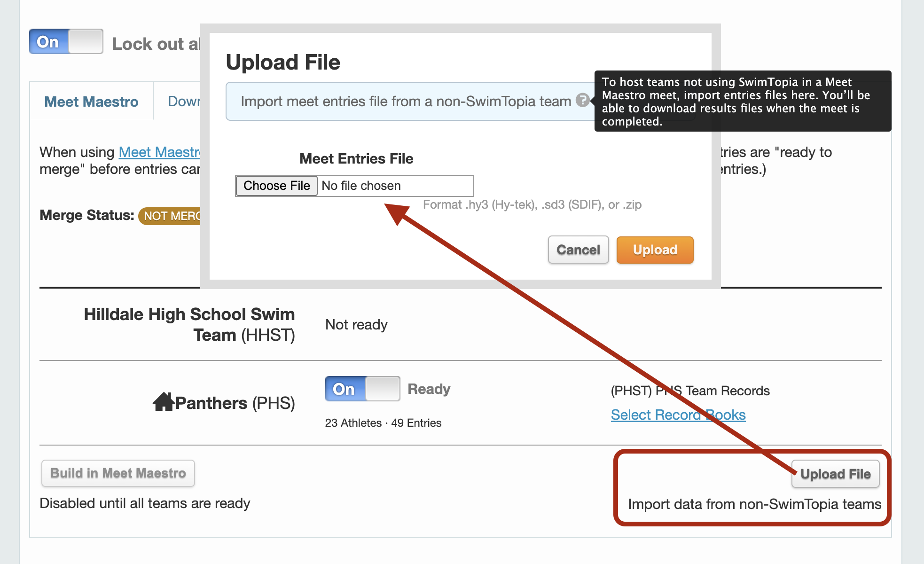Click the Build in Meet Maestro button
This screenshot has height=564, width=924.
pos(118,473)
